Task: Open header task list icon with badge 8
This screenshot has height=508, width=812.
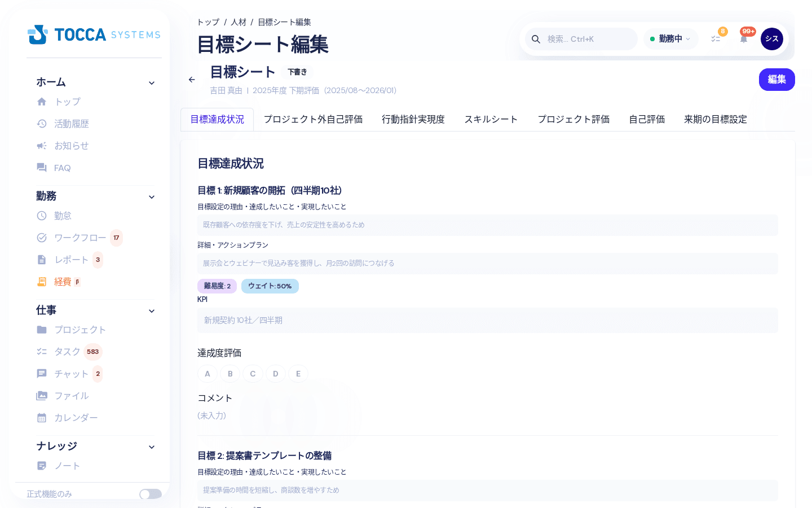Action: pos(716,39)
